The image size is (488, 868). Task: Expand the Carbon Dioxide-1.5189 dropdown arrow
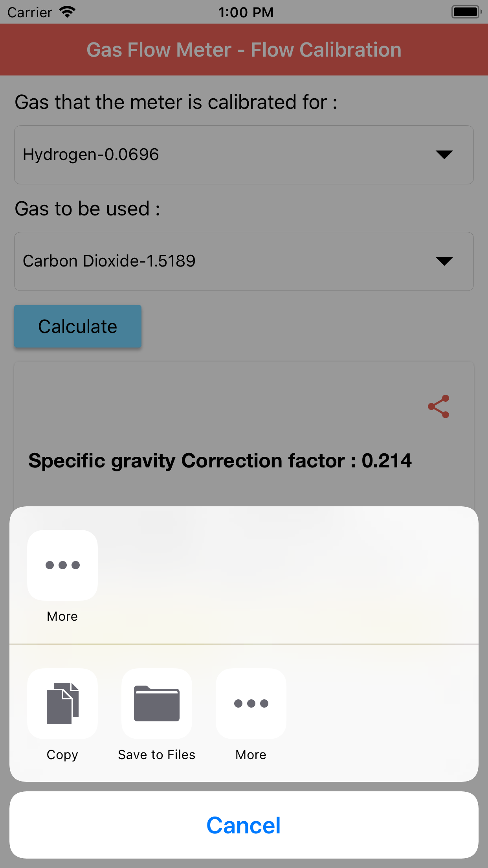[444, 261]
